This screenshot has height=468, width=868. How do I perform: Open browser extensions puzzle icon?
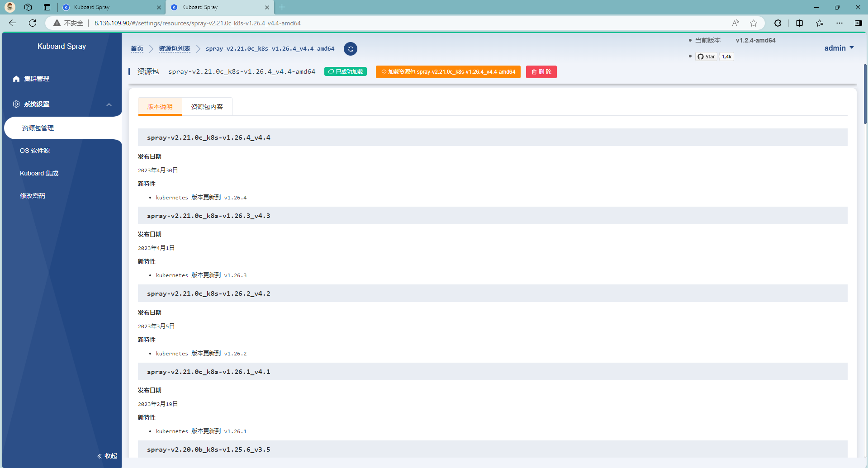(x=778, y=23)
